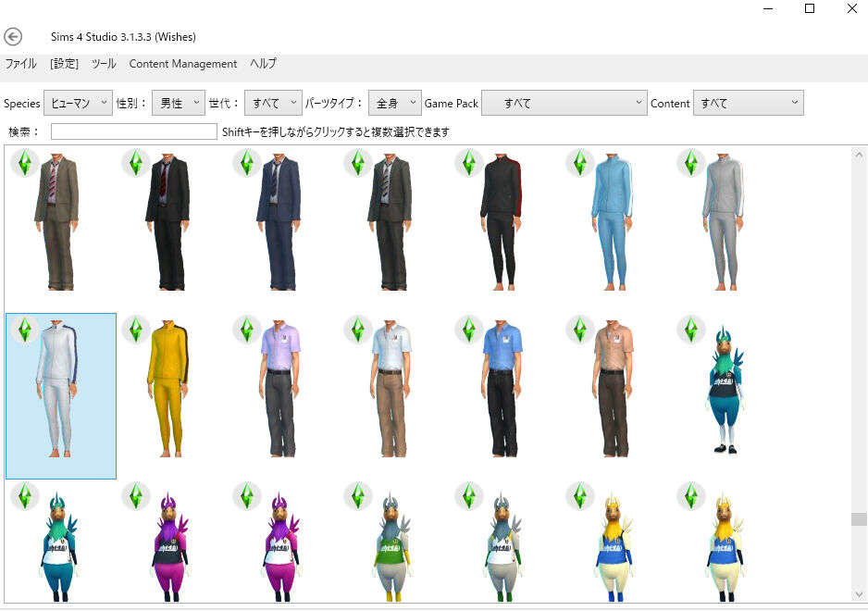Select the gray tracksuit with white stripe
Viewport: 868px width, 611px height.
723,221
